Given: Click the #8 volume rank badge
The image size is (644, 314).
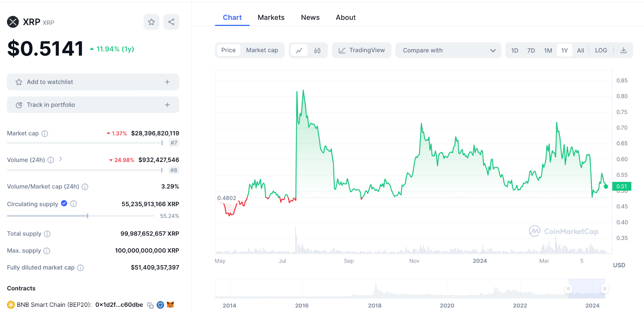Looking at the screenshot, I should (174, 170).
